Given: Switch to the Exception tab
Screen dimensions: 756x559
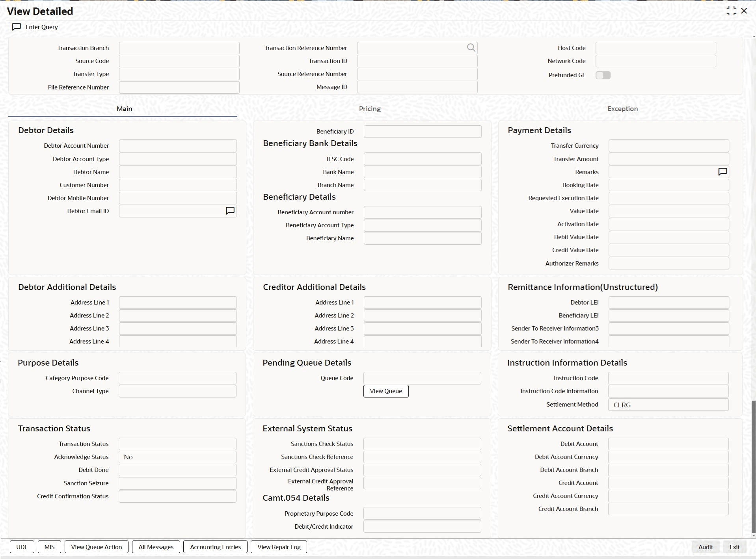Looking at the screenshot, I should point(622,109).
